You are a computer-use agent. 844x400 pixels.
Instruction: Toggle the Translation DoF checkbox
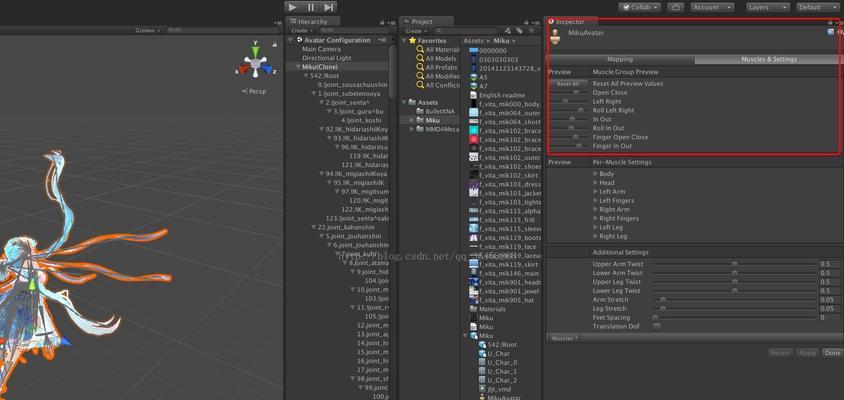[x=657, y=326]
